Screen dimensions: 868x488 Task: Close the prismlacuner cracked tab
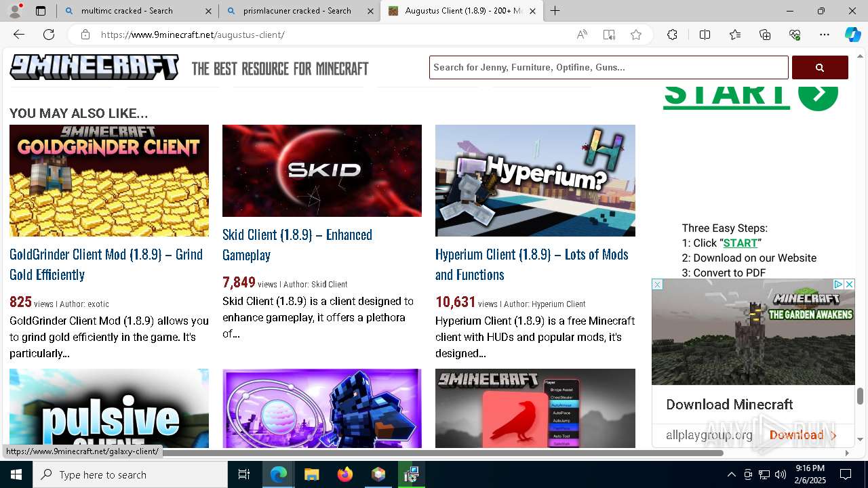pos(370,11)
